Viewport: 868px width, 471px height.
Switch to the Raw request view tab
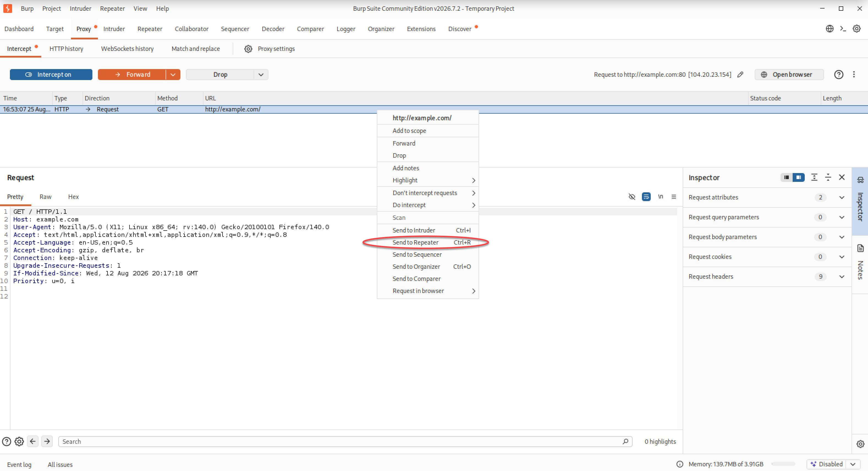[x=45, y=197]
